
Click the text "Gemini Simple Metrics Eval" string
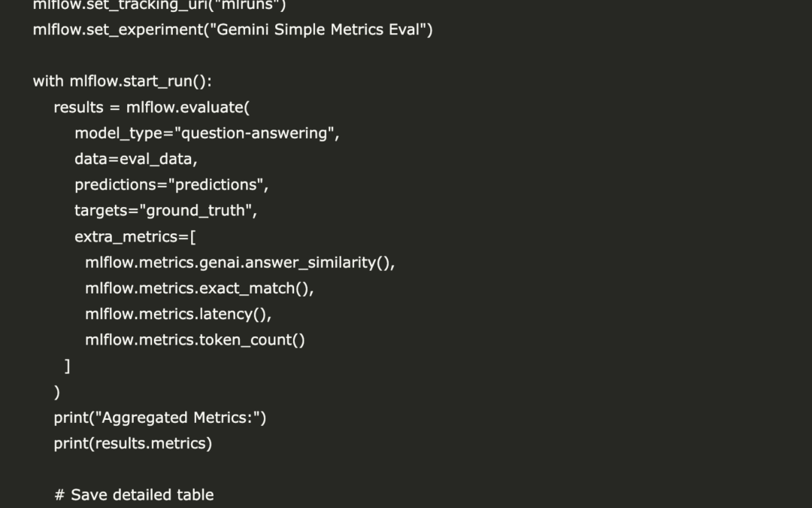317,29
